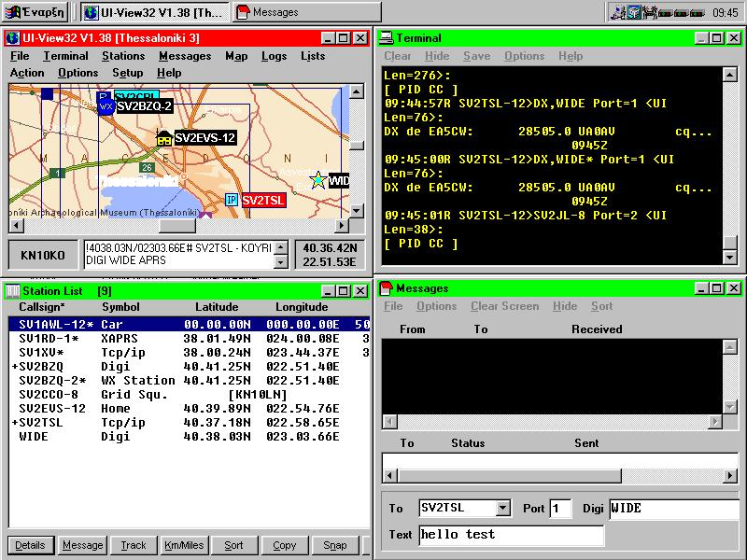The height and width of the screenshot is (560, 747).
Task: Click map horizontal scrollbar right arrow
Action: (x=341, y=225)
